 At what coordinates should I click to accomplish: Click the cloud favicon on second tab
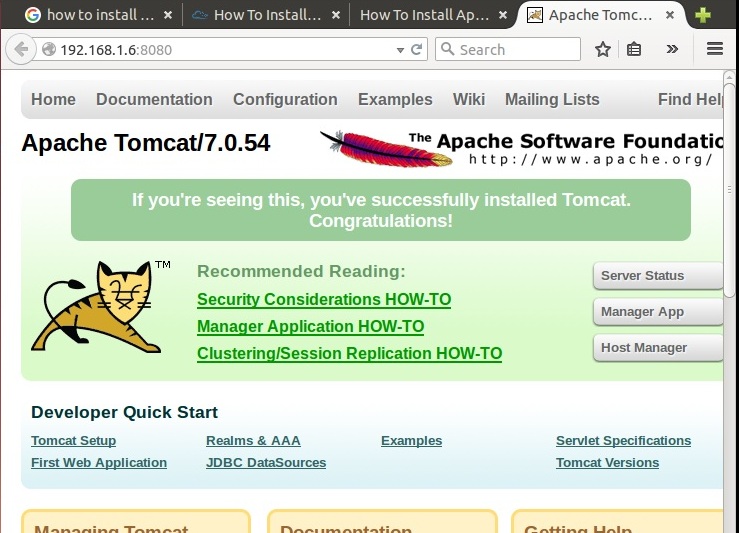(200, 15)
